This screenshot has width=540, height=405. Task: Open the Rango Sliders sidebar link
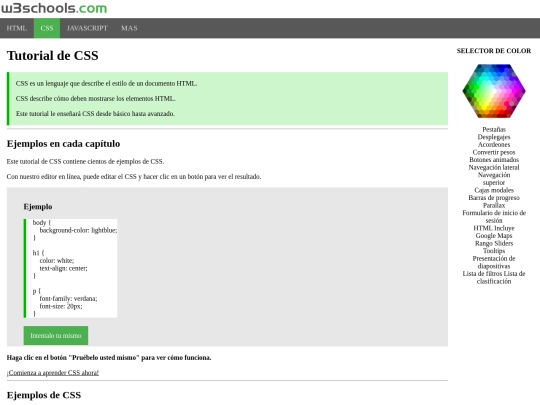click(494, 243)
